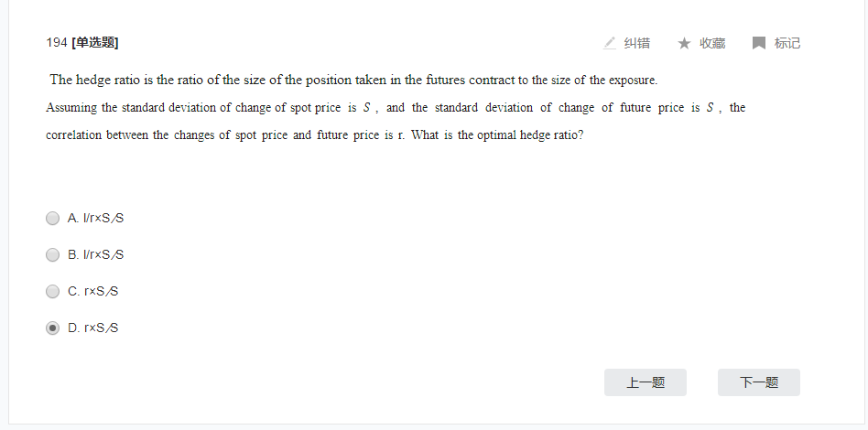Select radio button for option B
Image resolution: width=868 pixels, height=430 pixels.
pyautogui.click(x=52, y=255)
